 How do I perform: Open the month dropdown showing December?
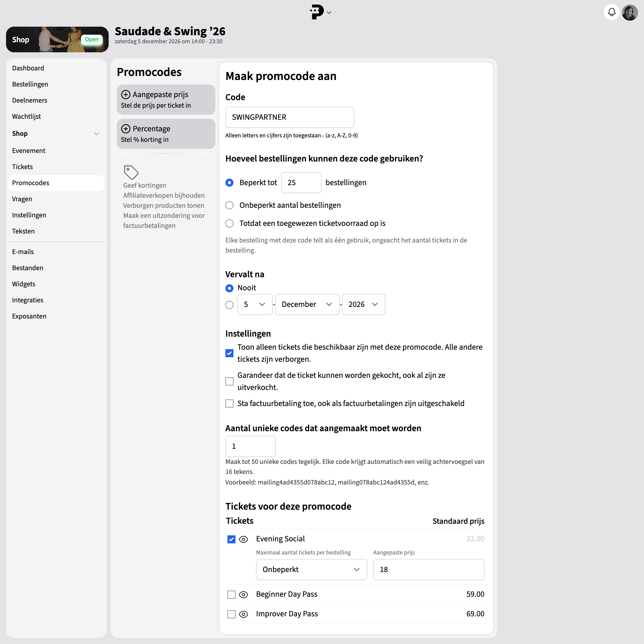click(307, 304)
